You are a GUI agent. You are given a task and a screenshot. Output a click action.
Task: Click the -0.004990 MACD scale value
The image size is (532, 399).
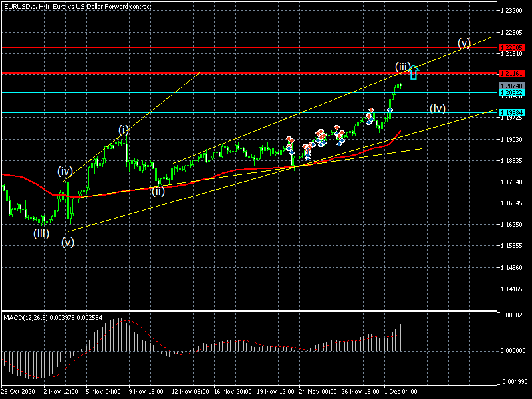(x=513, y=382)
